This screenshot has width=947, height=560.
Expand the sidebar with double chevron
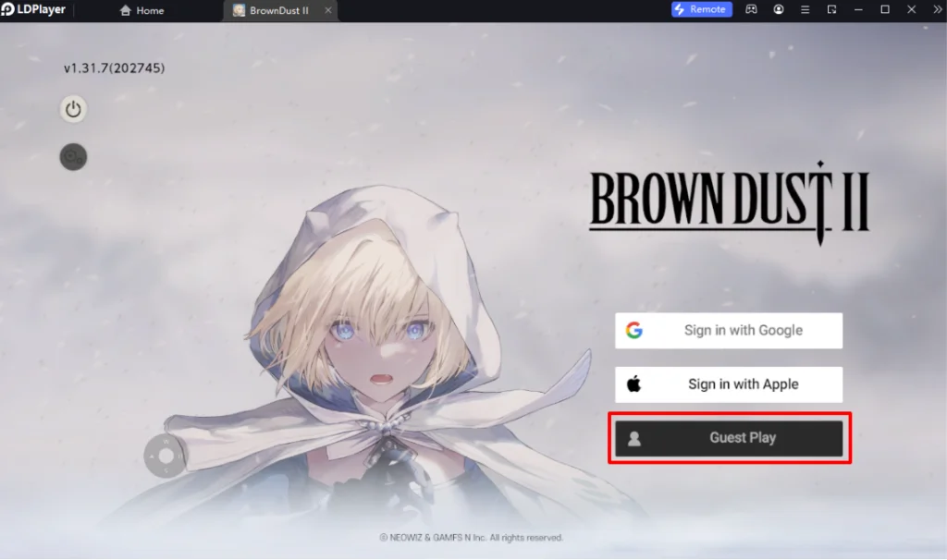point(938,9)
